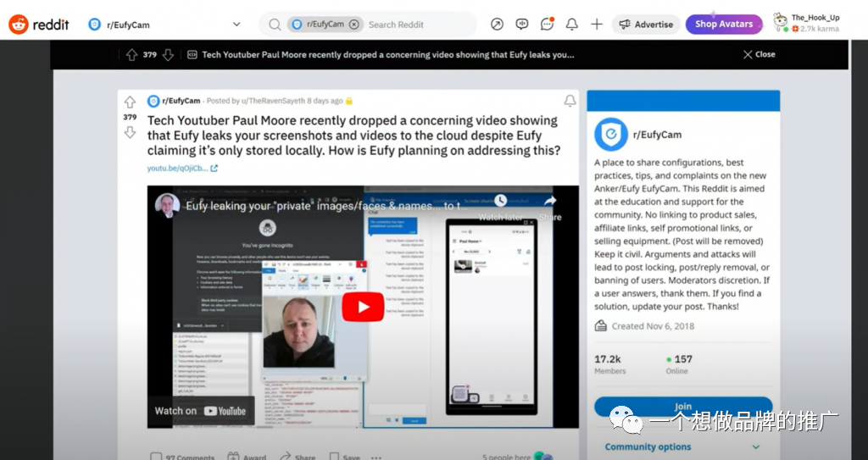Click the Reddit logo home link

coord(39,25)
